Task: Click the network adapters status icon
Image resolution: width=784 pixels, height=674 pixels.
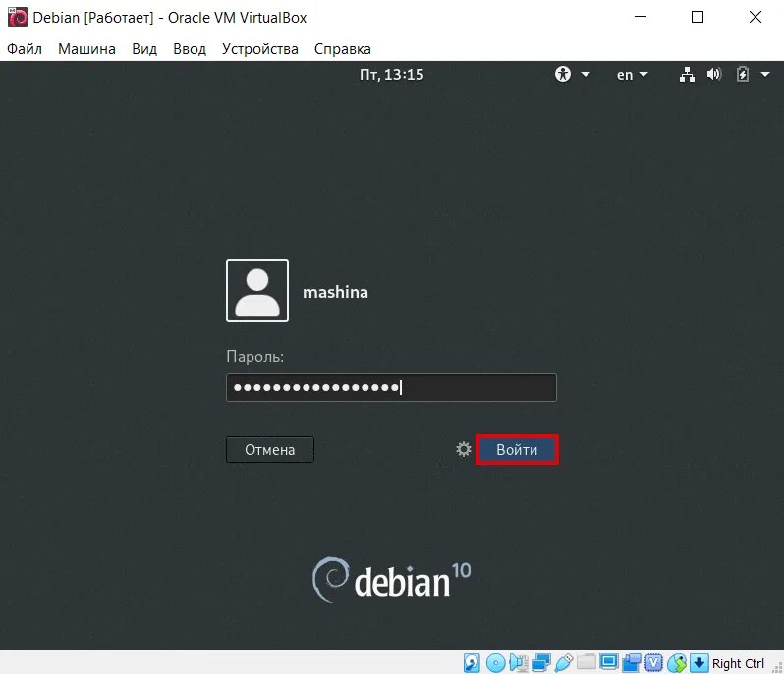Action: 541,663
